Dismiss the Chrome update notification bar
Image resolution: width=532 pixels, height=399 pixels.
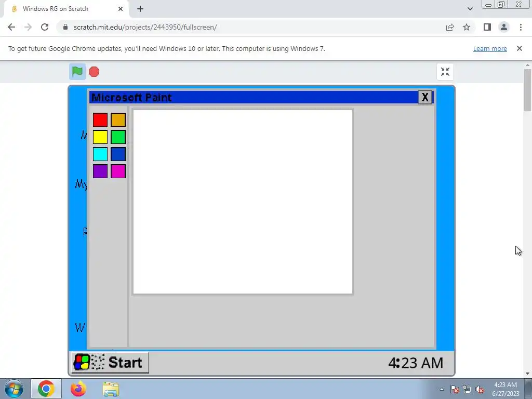point(519,48)
